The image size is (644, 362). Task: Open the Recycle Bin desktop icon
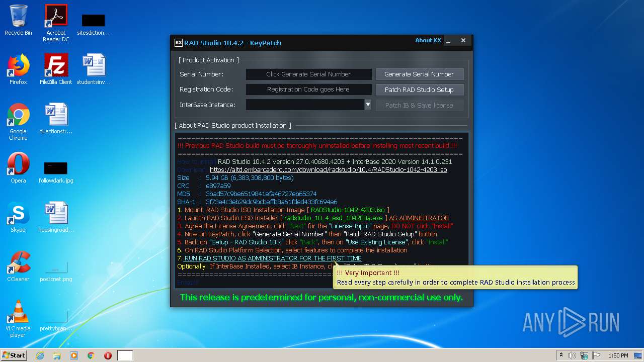coord(18,20)
